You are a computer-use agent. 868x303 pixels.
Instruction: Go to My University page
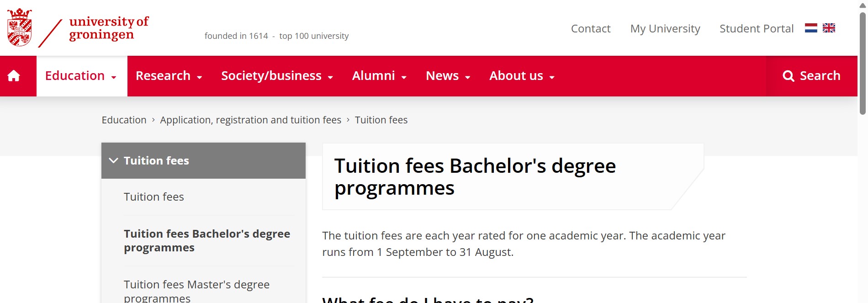pyautogui.click(x=665, y=29)
